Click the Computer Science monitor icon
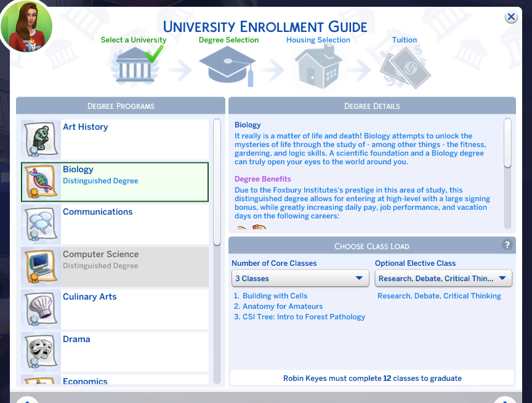This screenshot has width=532, height=403. (41, 267)
